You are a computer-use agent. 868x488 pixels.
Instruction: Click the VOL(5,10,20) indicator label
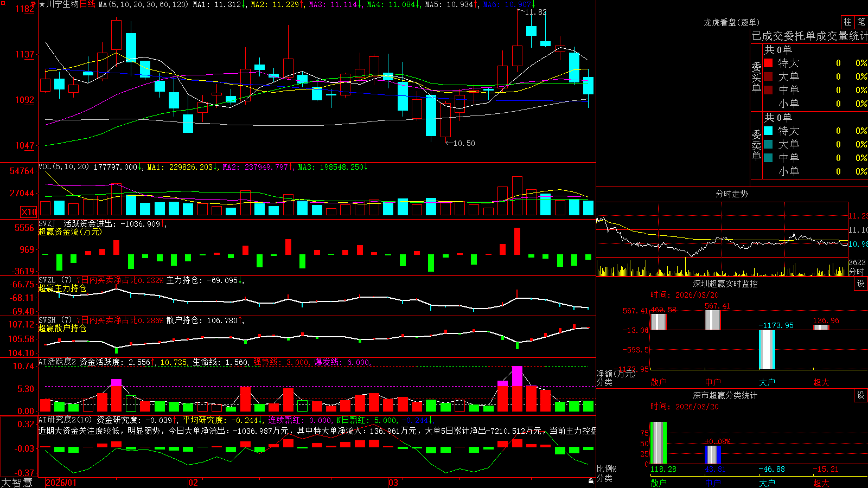coord(64,167)
